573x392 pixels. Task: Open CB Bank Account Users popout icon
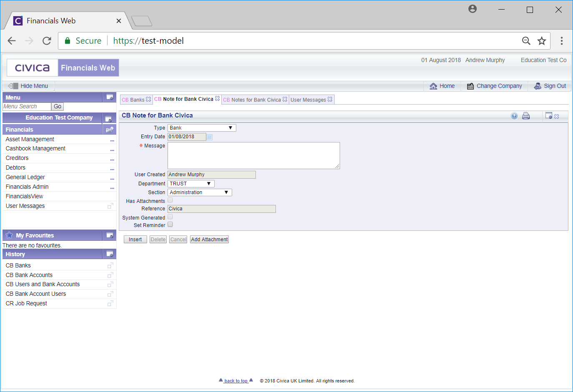coord(110,294)
